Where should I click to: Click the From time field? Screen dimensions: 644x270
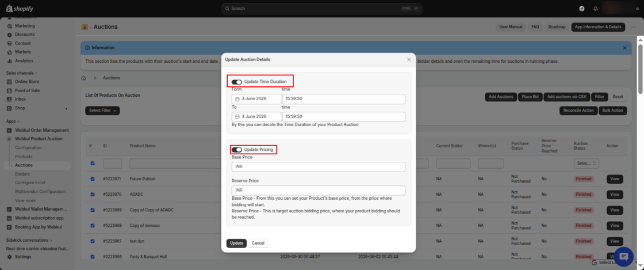tap(344, 99)
